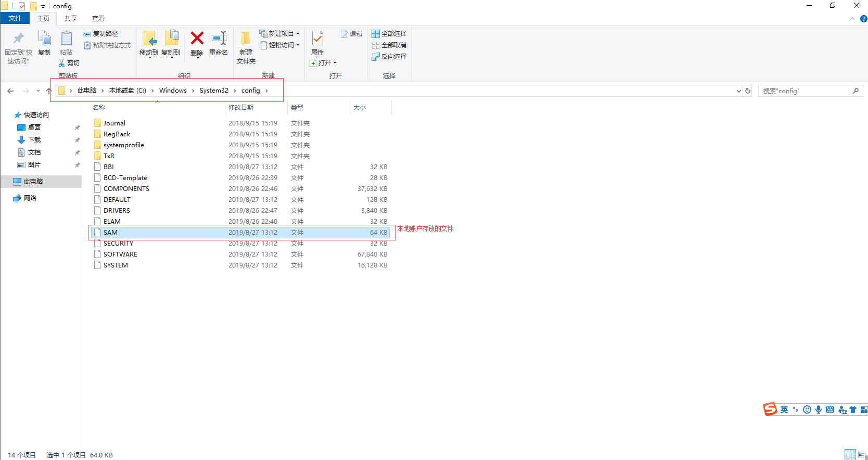This screenshot has height=460, width=868.
Task: Click the Forward navigation arrow
Action: pyautogui.click(x=25, y=91)
